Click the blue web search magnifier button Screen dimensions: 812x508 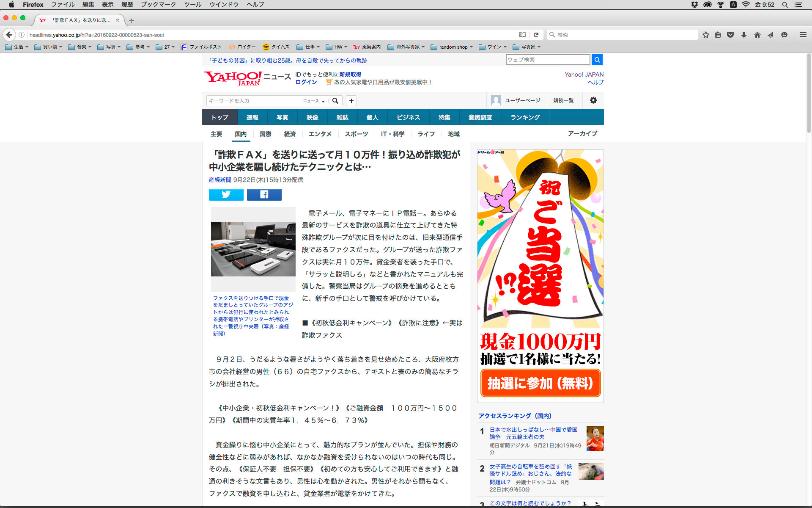(x=597, y=60)
